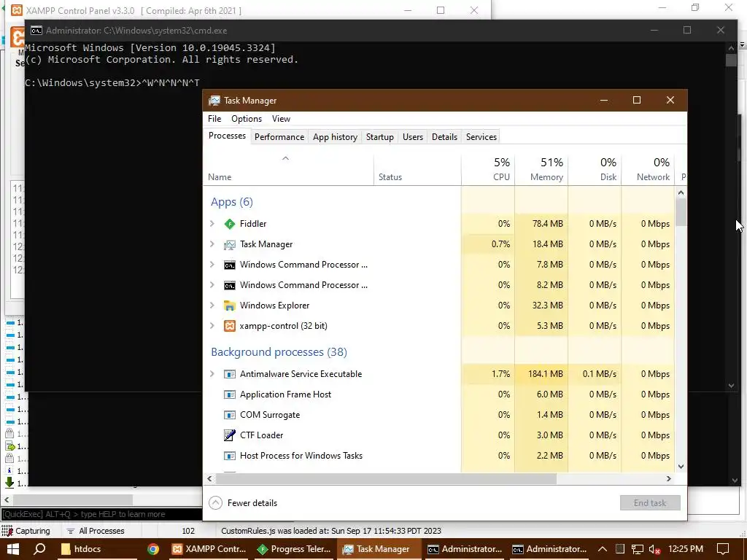
Task: Click the Host Process for Windows Tasks icon
Action: click(230, 456)
